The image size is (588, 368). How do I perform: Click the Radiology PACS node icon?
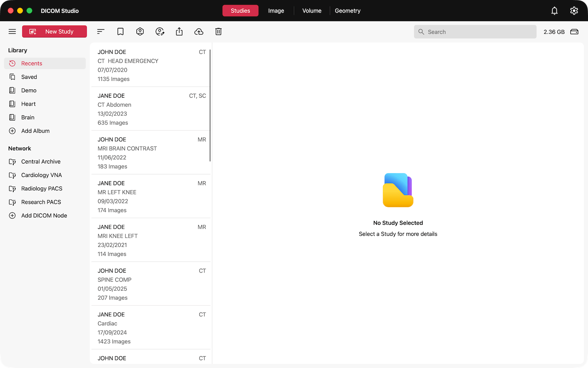pos(12,189)
